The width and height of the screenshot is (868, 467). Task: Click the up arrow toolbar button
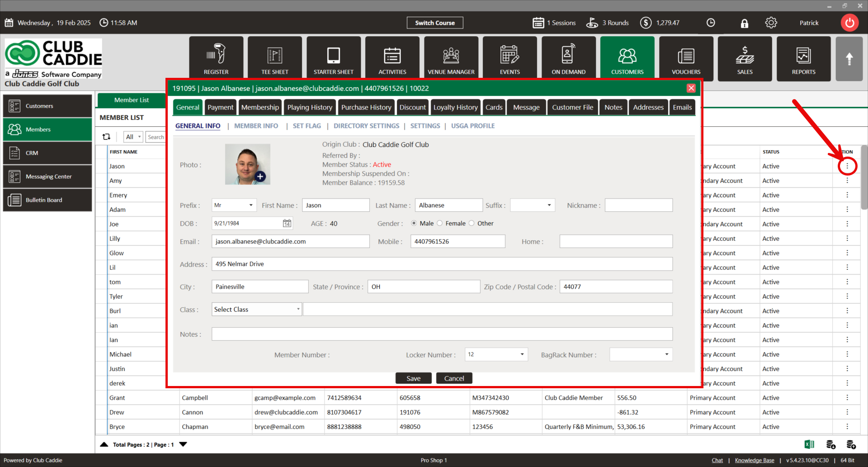coord(849,59)
